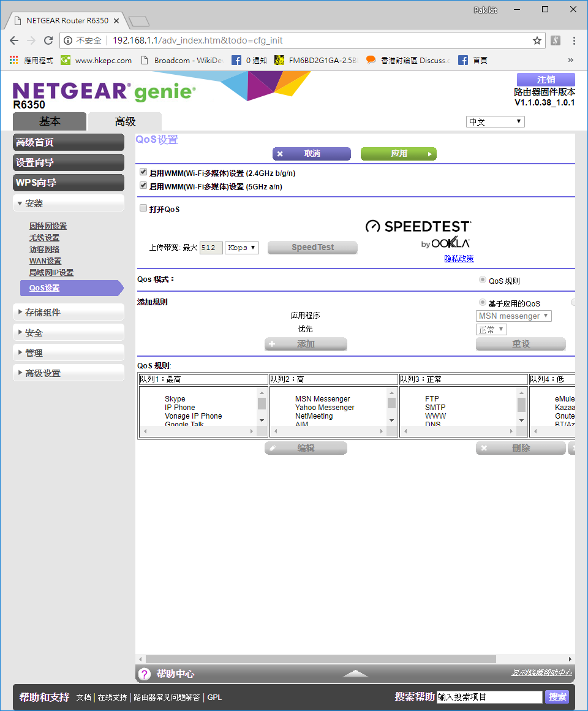Click the 搜索 help search button

[557, 696]
